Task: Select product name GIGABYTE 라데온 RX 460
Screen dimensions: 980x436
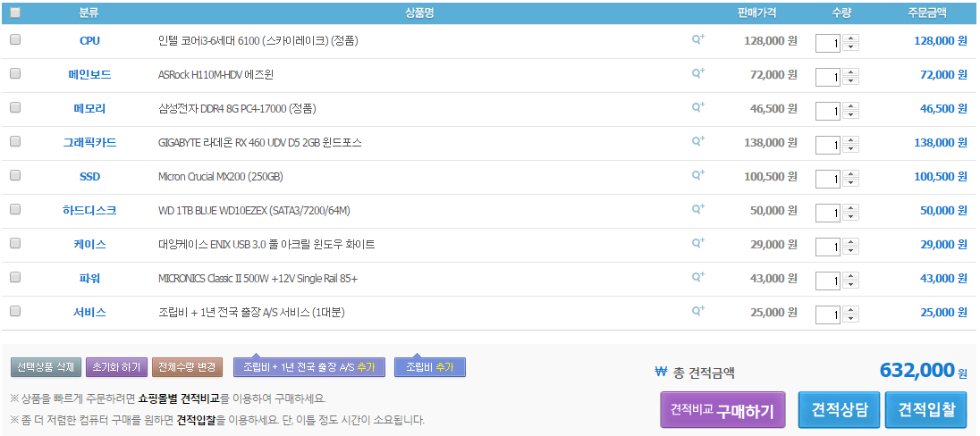Action: tap(260, 143)
